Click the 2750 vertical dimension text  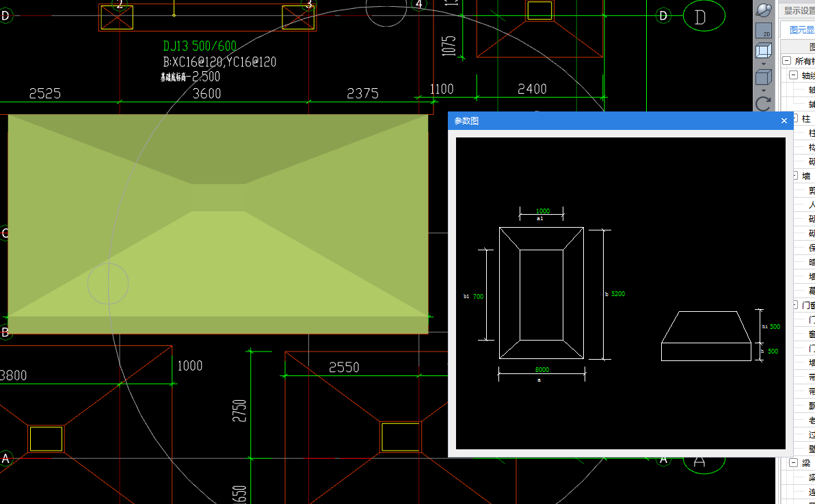pyautogui.click(x=239, y=411)
